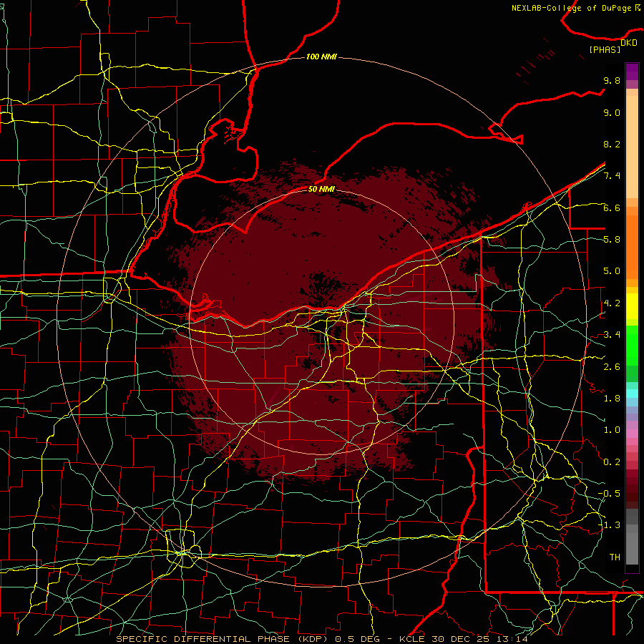Image resolution: width=644 pixels, height=644 pixels.
Task: Select the -1.3 legend value
Action: tap(609, 525)
